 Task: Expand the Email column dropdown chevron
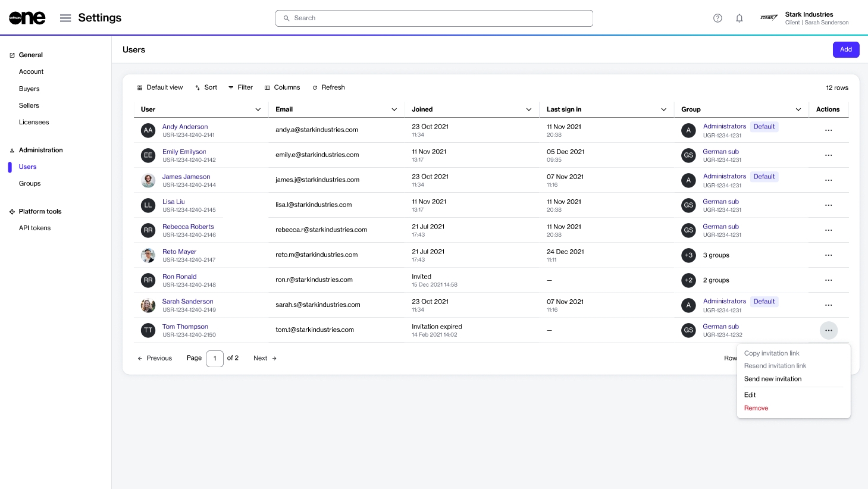tap(394, 109)
